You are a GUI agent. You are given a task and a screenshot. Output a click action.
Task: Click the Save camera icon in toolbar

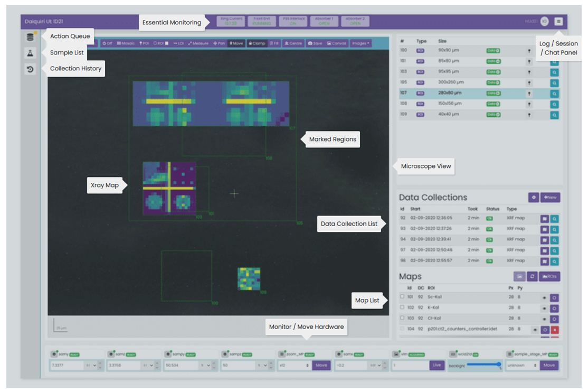coord(315,43)
